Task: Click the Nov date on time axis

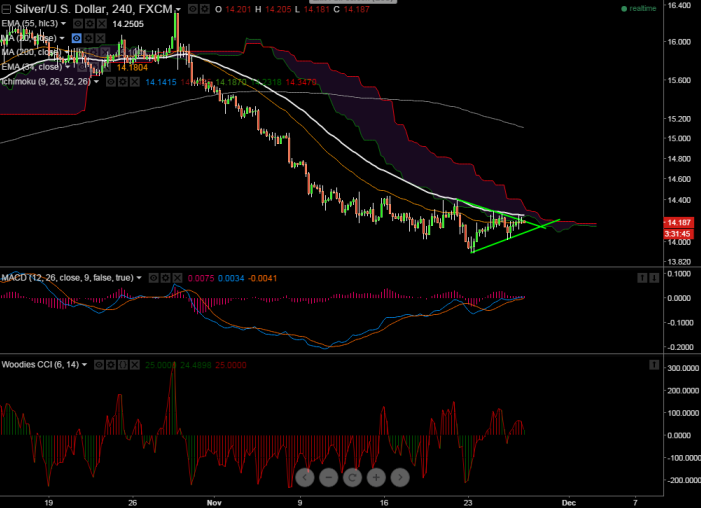Action: click(x=214, y=503)
